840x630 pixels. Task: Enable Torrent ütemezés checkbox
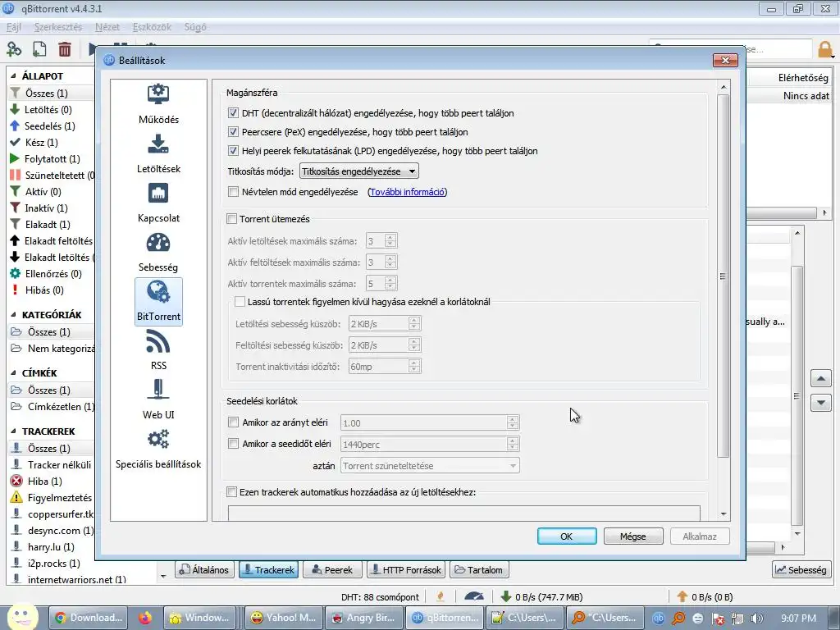tap(231, 218)
